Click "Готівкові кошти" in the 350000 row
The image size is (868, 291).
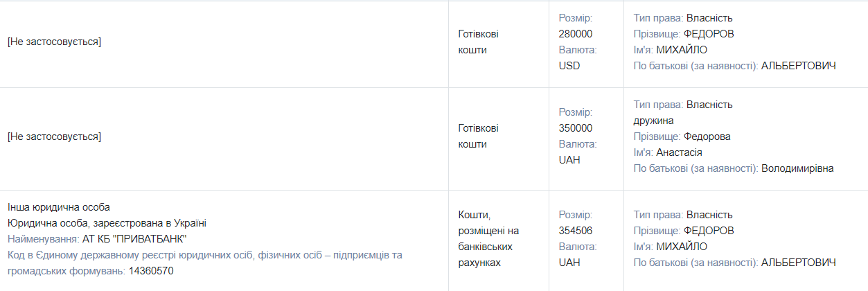[x=478, y=136]
